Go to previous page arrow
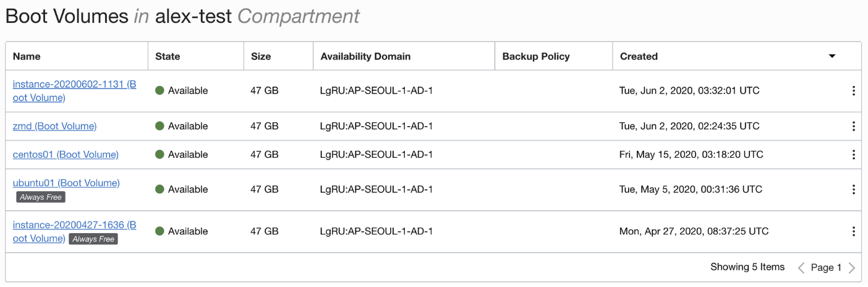 click(801, 268)
